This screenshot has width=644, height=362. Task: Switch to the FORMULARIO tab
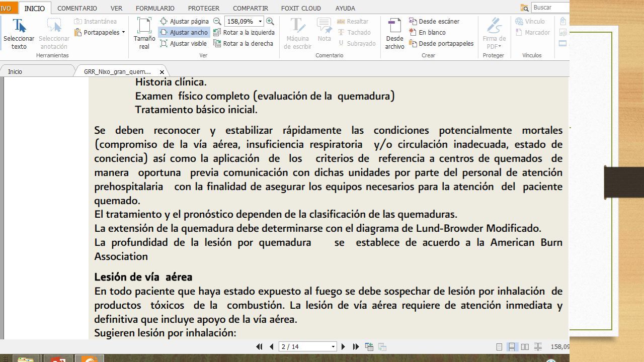pos(155,8)
